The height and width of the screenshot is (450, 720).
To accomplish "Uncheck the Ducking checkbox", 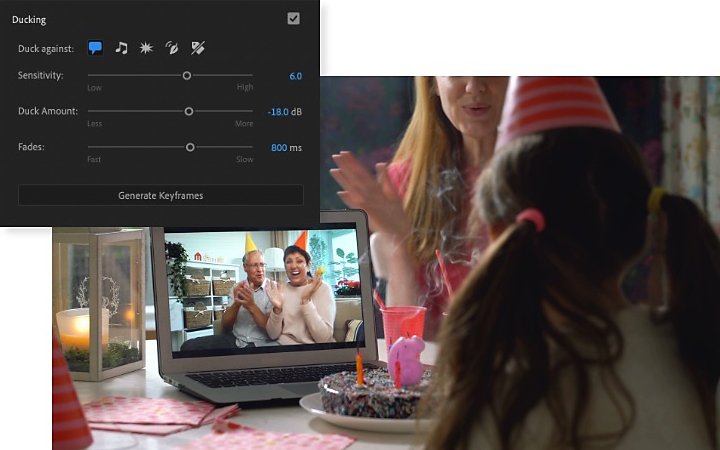I will (x=293, y=18).
